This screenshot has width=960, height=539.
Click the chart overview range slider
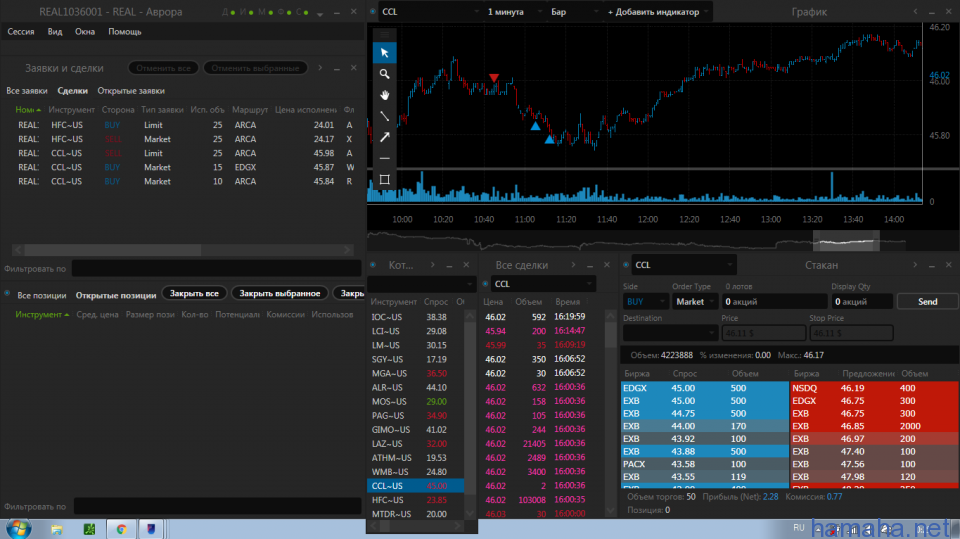(846, 241)
